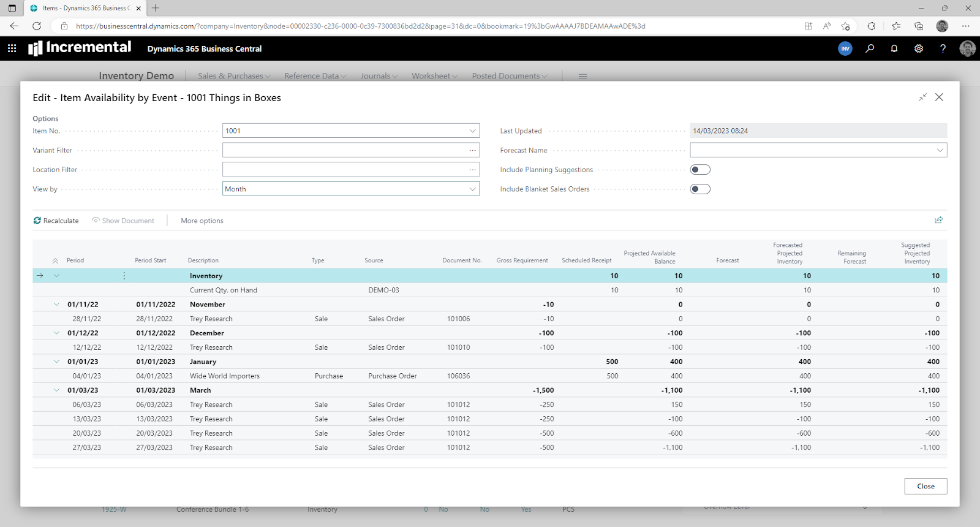Open Worksheet menu
Screen dimensions: 980x527
tap(434, 76)
